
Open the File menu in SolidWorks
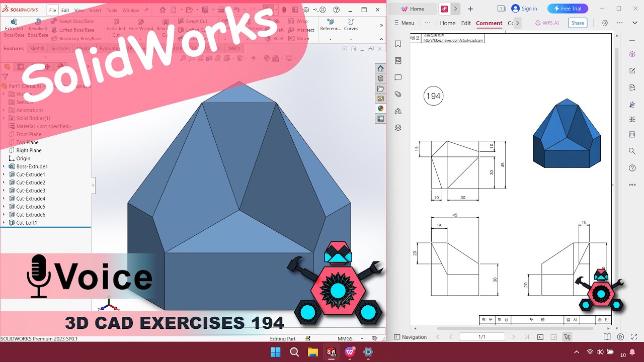52,10
